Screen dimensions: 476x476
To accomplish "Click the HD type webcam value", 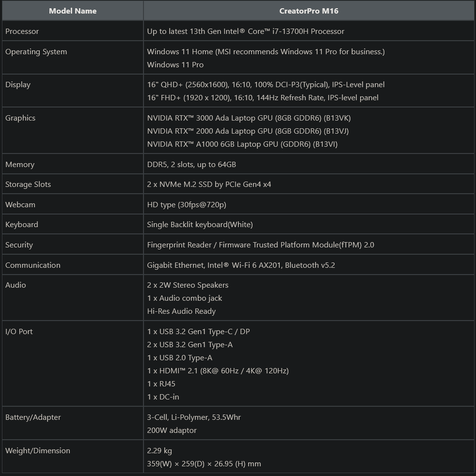I will tap(187, 205).
